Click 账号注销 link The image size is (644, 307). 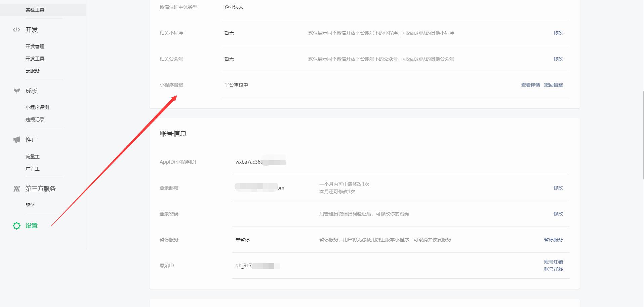[x=553, y=262]
